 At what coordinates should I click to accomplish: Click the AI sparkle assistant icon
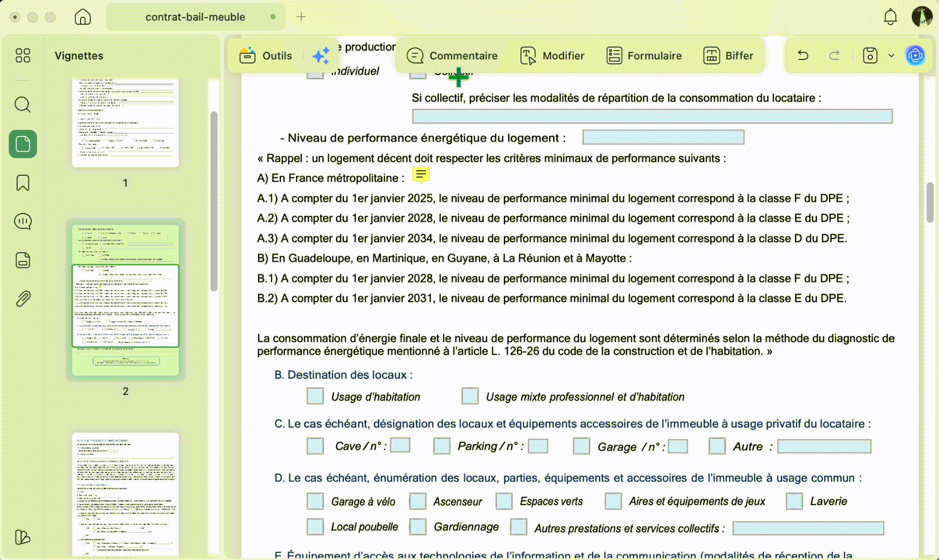click(x=321, y=55)
